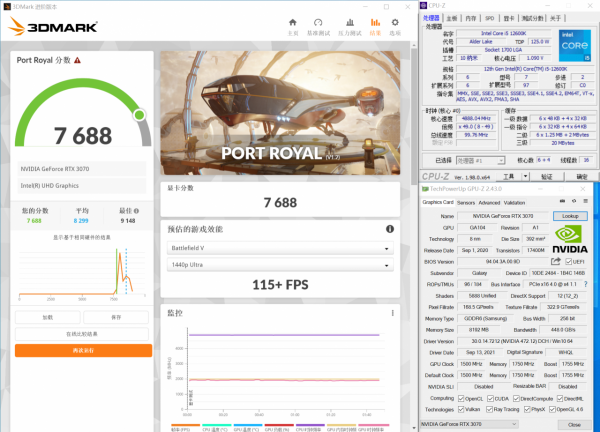
Task: Open the Battlefield V game dropdown
Action: point(280,248)
